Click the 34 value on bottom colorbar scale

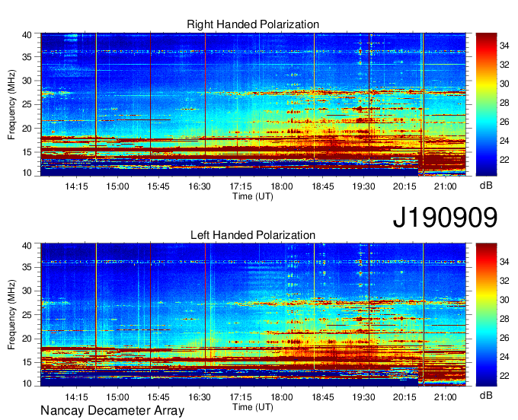pos(504,262)
